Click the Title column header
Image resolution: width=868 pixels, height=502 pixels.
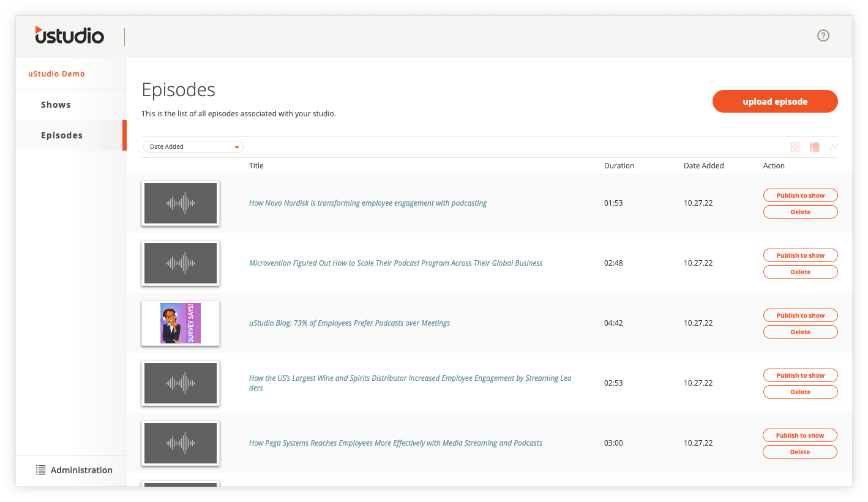(256, 166)
